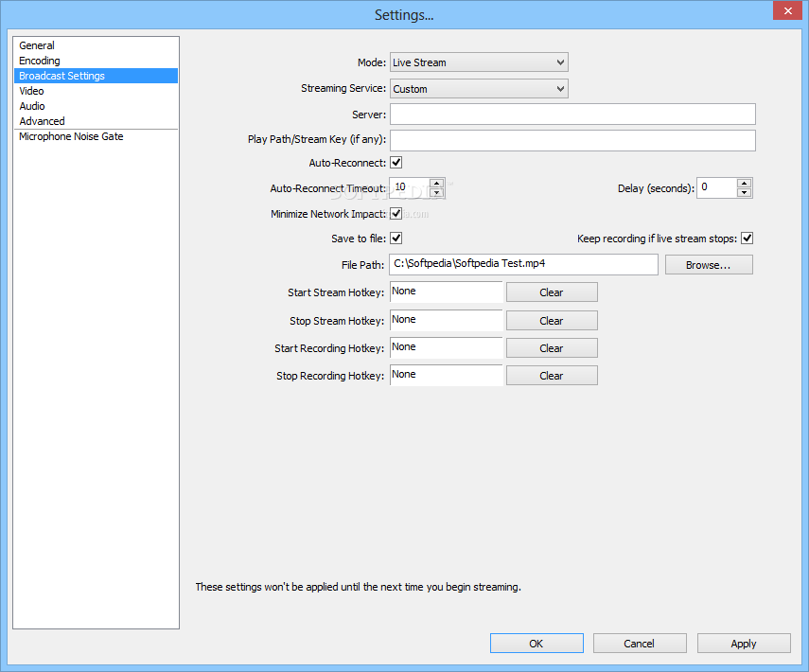Click the Play Path/Stream Key field
Image resolution: width=809 pixels, height=672 pixels.
[x=572, y=140]
